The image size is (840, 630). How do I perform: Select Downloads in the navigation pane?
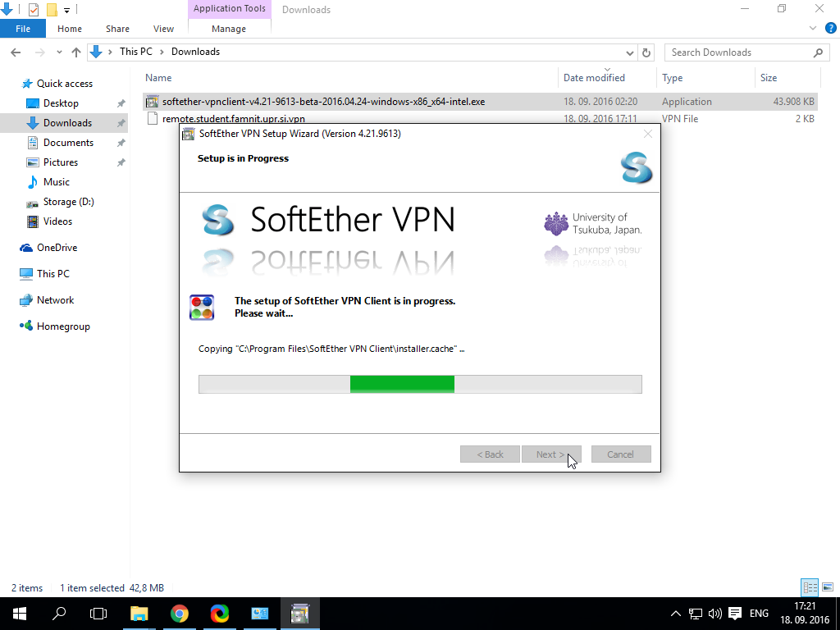(x=67, y=123)
